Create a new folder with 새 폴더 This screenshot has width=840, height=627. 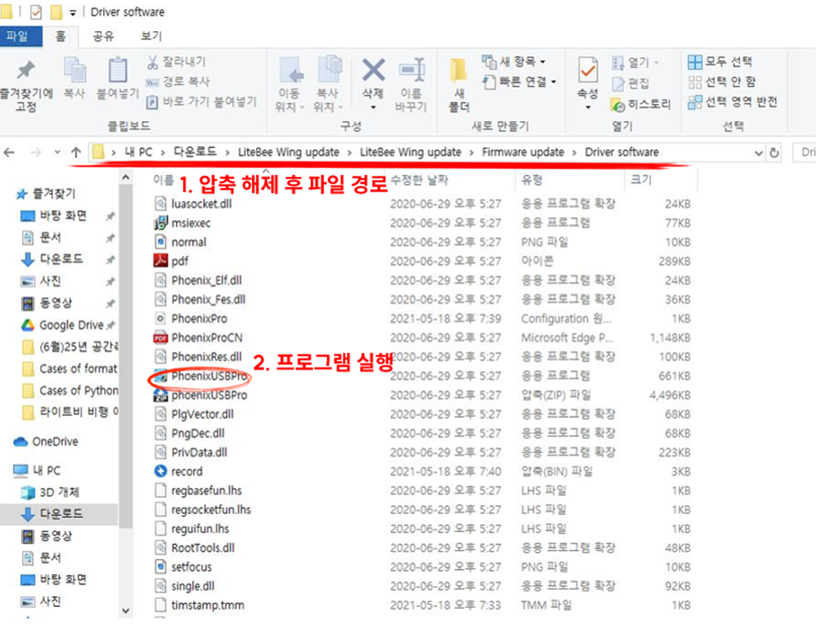tap(459, 85)
